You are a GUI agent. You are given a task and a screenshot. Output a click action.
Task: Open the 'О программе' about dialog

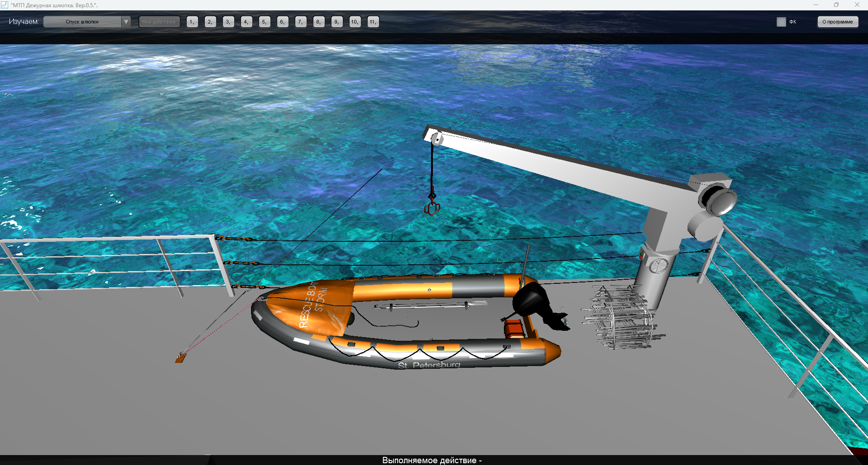click(x=837, y=22)
